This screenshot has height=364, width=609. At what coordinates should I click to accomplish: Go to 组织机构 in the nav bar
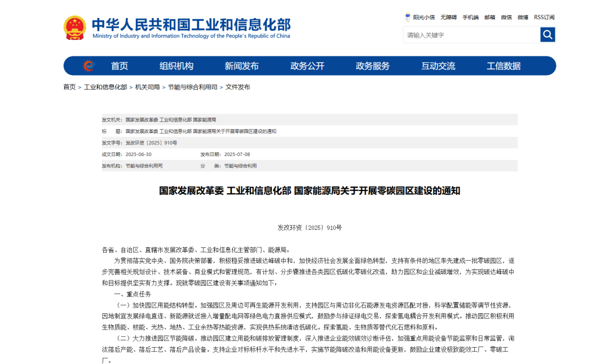point(176,66)
